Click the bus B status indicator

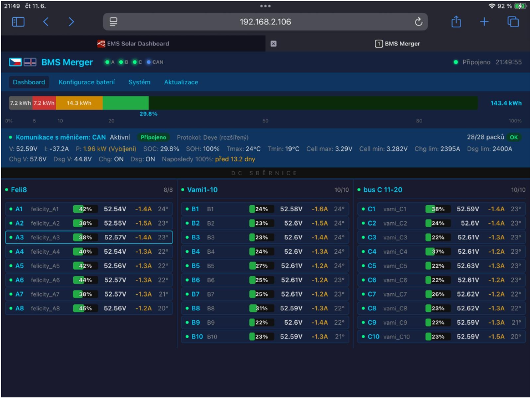(124, 62)
